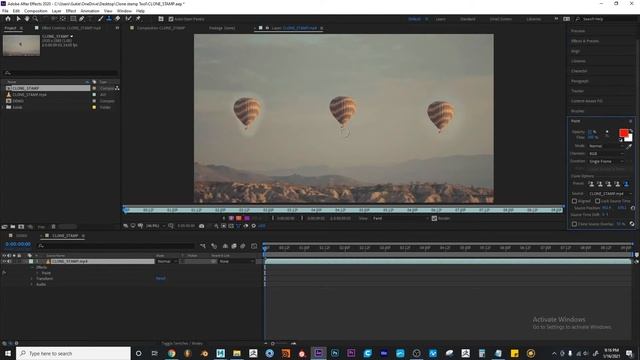Select the Brush tool

point(100,19)
